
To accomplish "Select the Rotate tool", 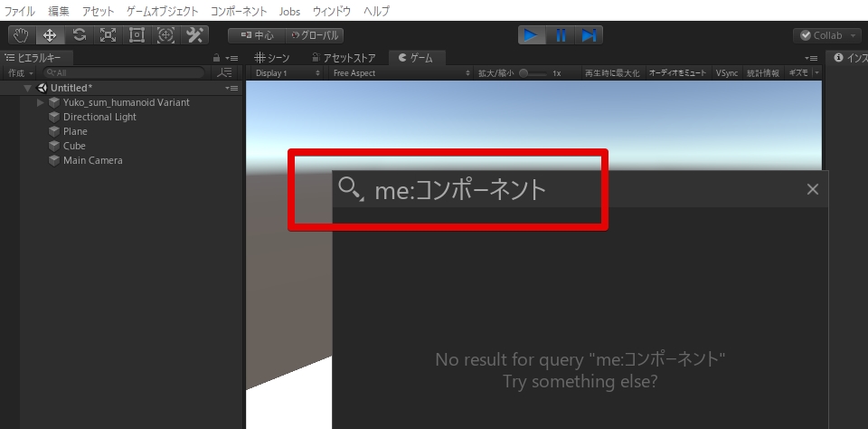I will click(x=80, y=35).
